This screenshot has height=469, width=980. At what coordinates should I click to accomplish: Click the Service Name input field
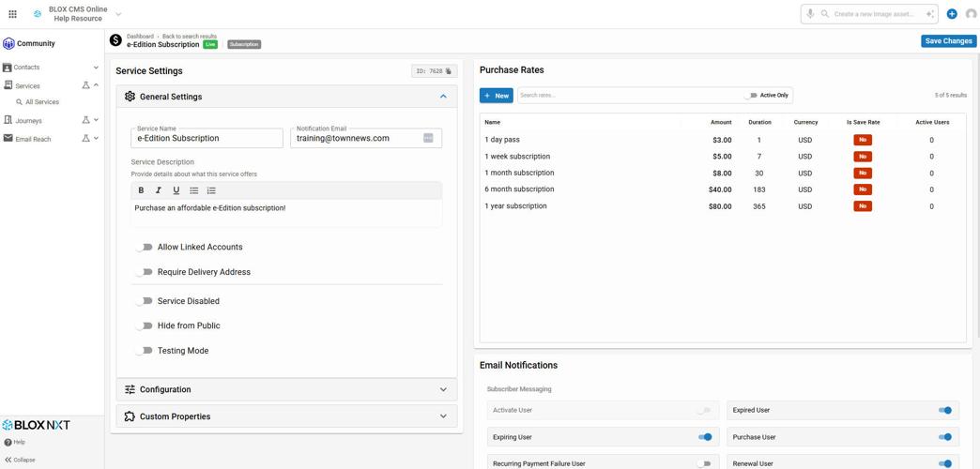coord(207,139)
